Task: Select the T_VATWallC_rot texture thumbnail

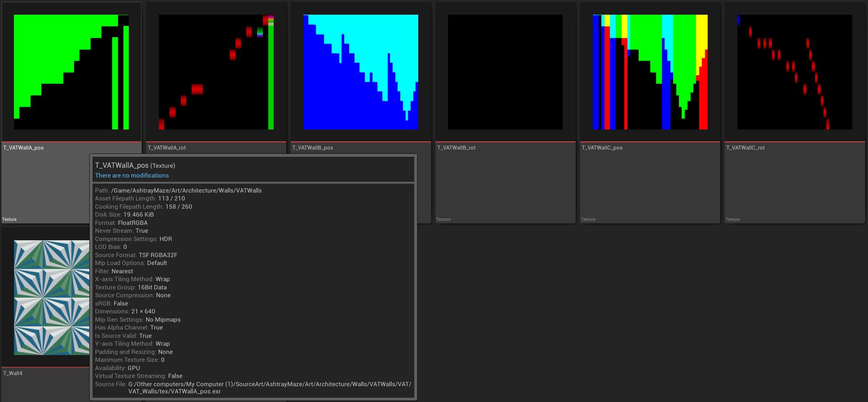Action: [795, 72]
